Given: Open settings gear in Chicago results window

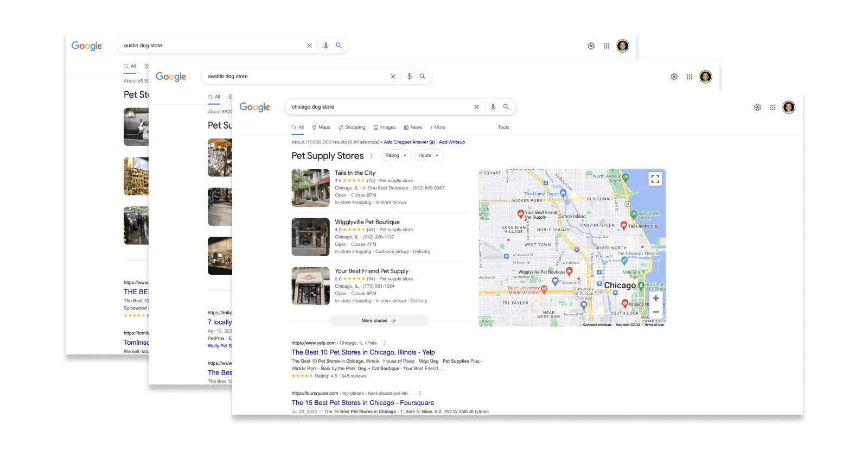Looking at the screenshot, I should [x=757, y=107].
